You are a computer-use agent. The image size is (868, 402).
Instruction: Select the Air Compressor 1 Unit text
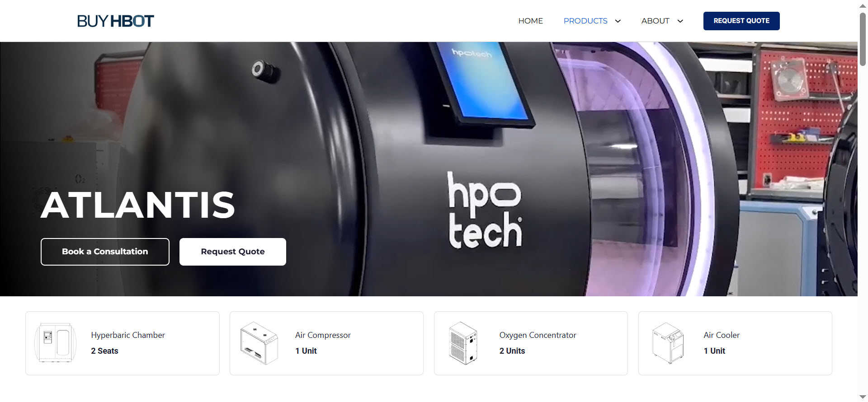[x=323, y=343]
